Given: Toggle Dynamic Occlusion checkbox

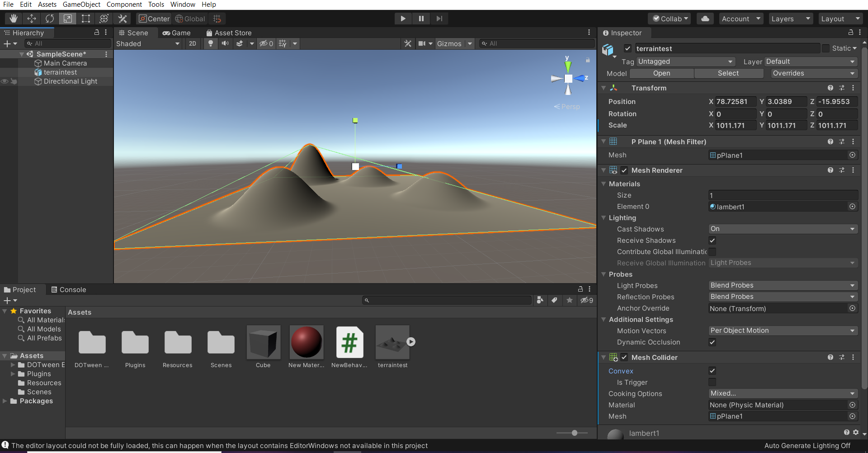Looking at the screenshot, I should (712, 342).
